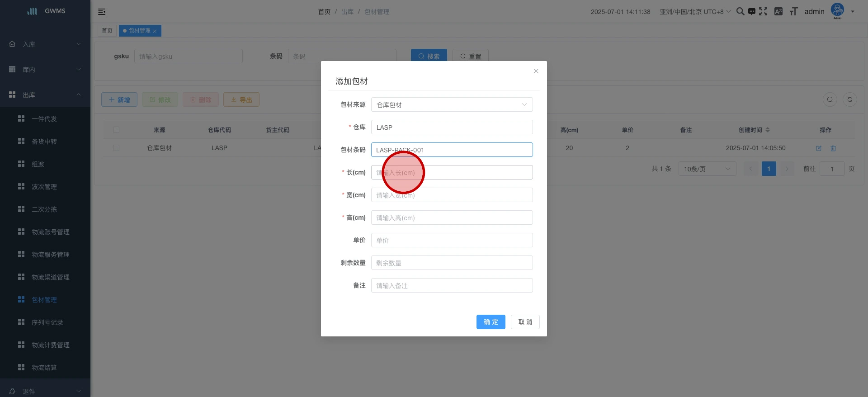The height and width of the screenshot is (397, 868).
Task: Click the language translation icon
Action: pyautogui.click(x=778, y=11)
